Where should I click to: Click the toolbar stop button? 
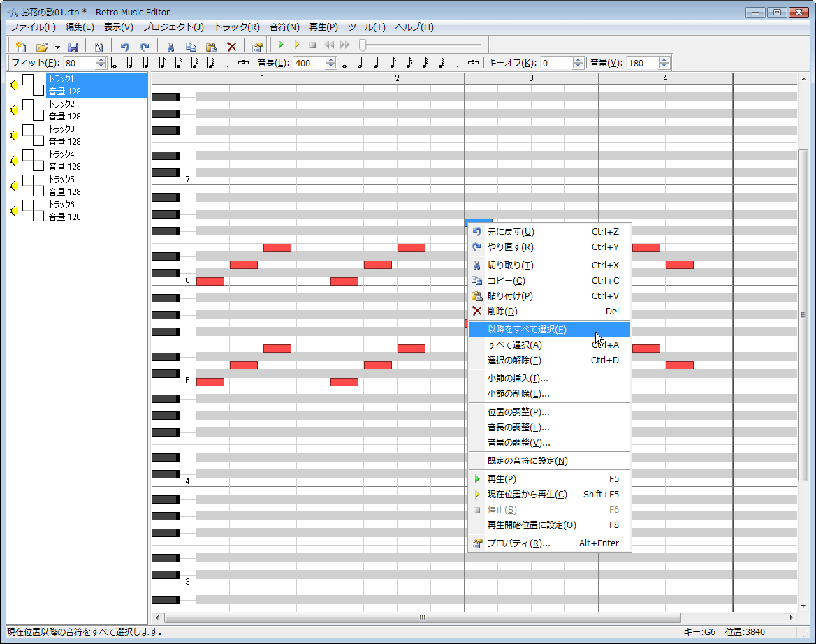313,45
